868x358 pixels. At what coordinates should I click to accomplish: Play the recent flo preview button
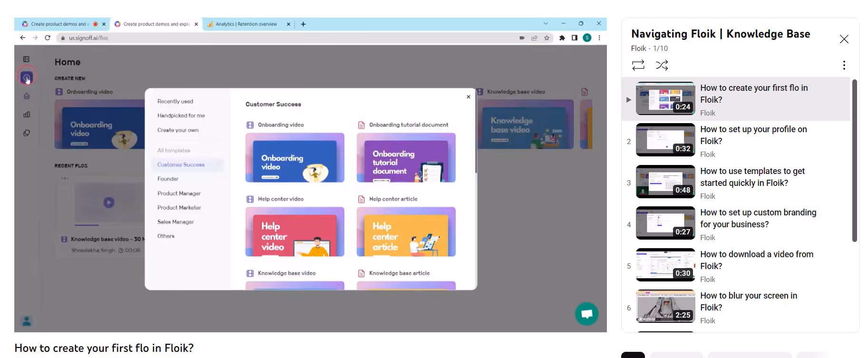point(109,203)
